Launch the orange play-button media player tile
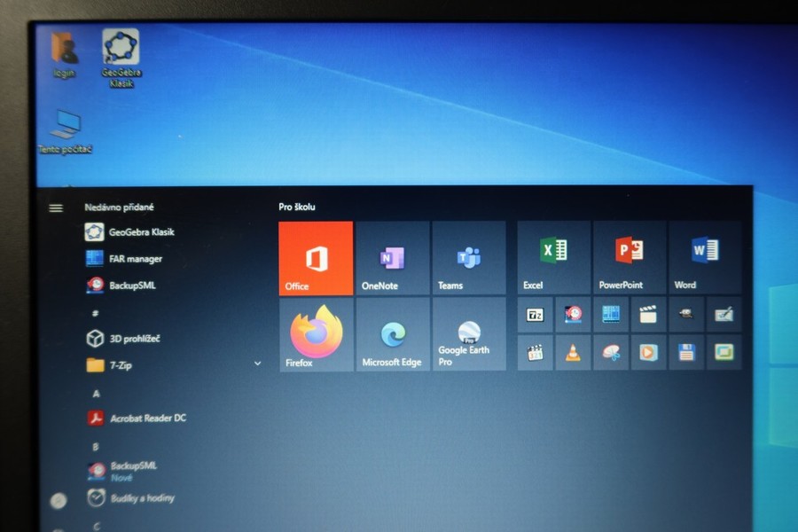Screen dimensions: 798x532 tap(648, 352)
